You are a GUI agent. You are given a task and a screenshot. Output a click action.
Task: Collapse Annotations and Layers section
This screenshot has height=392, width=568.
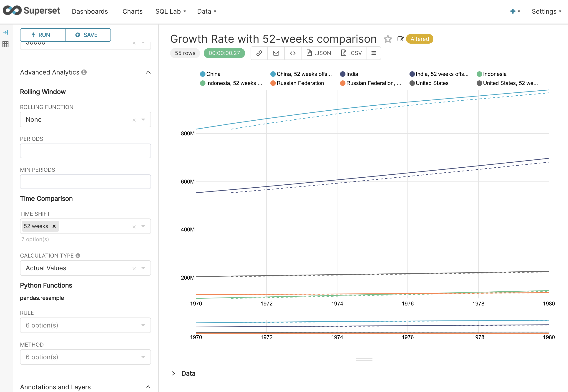click(148, 387)
